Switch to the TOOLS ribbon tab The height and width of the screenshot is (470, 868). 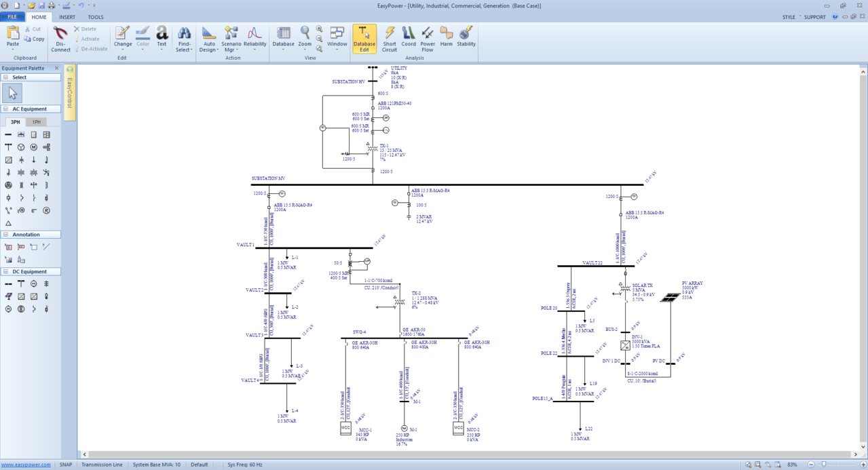point(95,17)
